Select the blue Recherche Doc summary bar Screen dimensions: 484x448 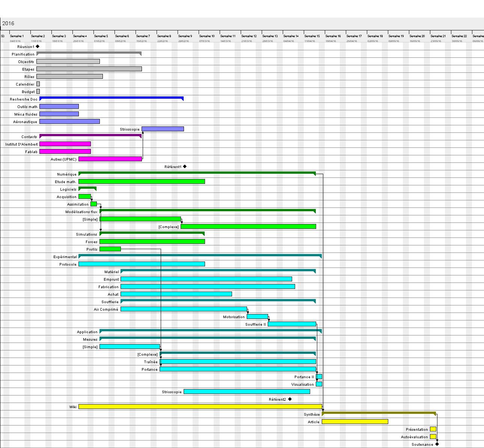point(111,98)
